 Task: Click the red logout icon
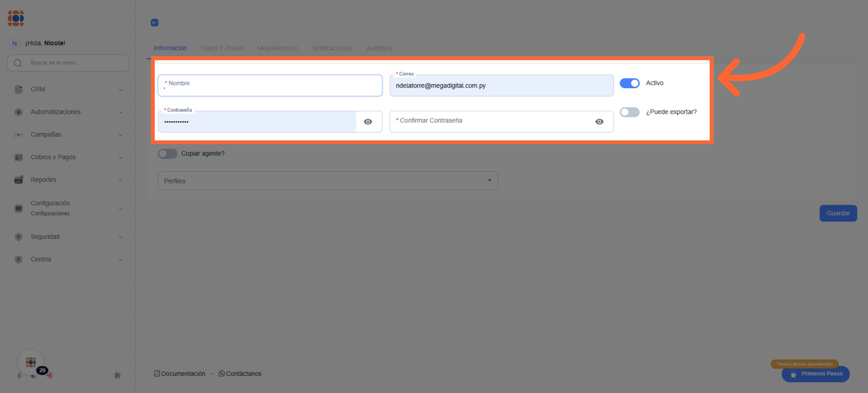pyautogui.click(x=50, y=376)
